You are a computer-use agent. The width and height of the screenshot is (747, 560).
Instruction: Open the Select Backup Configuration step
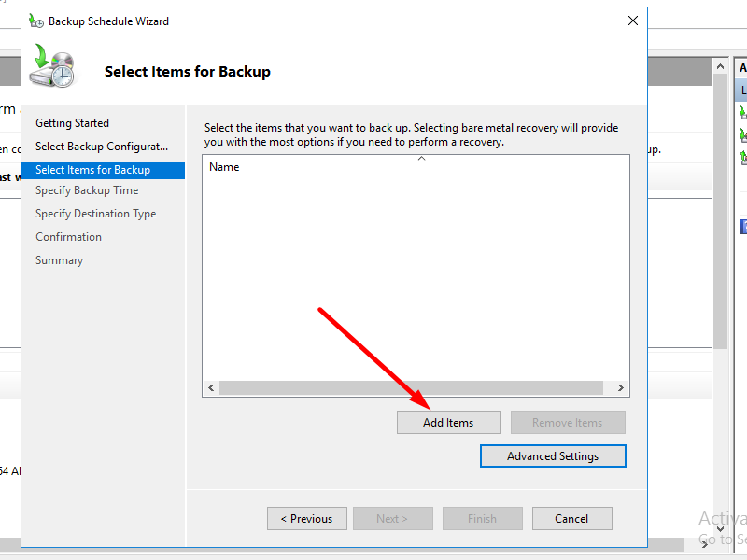tap(101, 147)
